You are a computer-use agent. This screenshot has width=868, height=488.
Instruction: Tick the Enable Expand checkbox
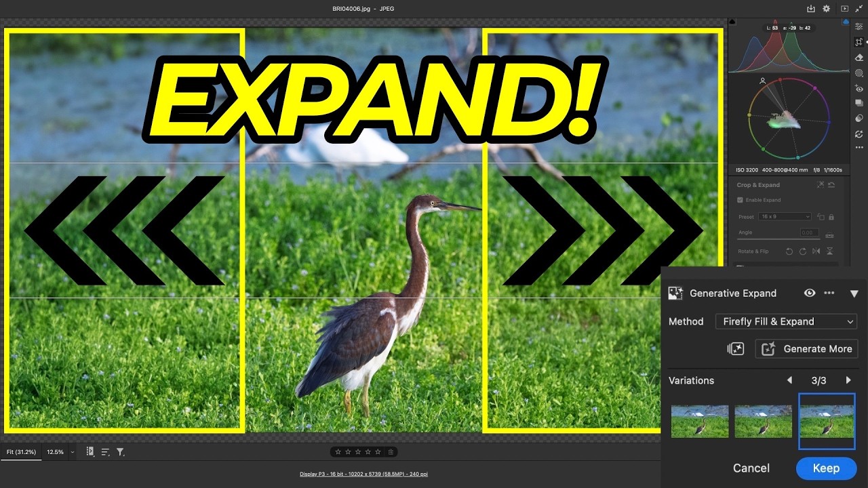[x=741, y=200]
